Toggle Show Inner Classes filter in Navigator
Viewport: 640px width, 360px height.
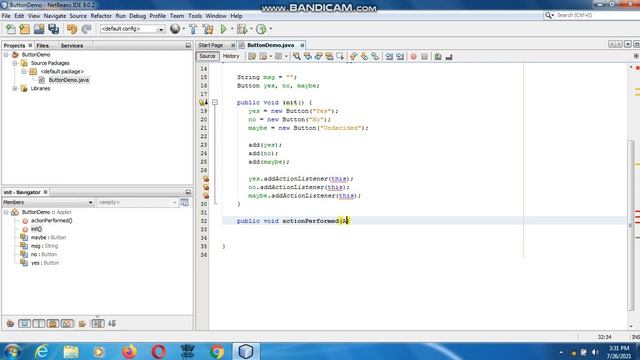click(67, 324)
